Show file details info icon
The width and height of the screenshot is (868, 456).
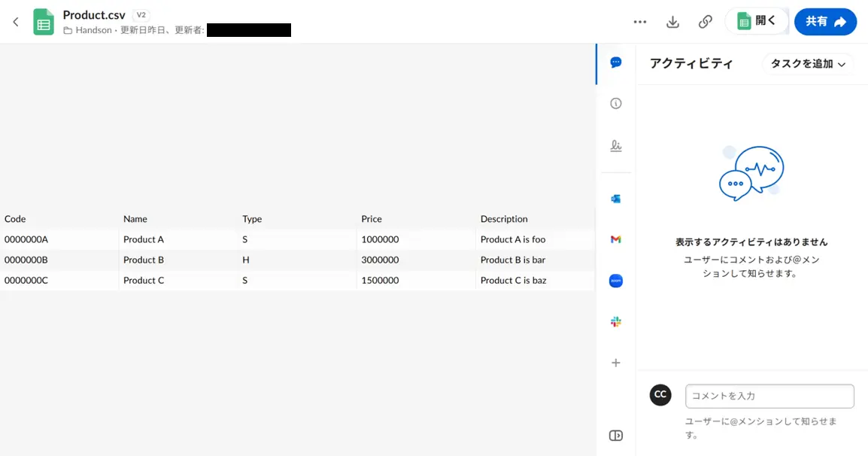click(x=615, y=104)
